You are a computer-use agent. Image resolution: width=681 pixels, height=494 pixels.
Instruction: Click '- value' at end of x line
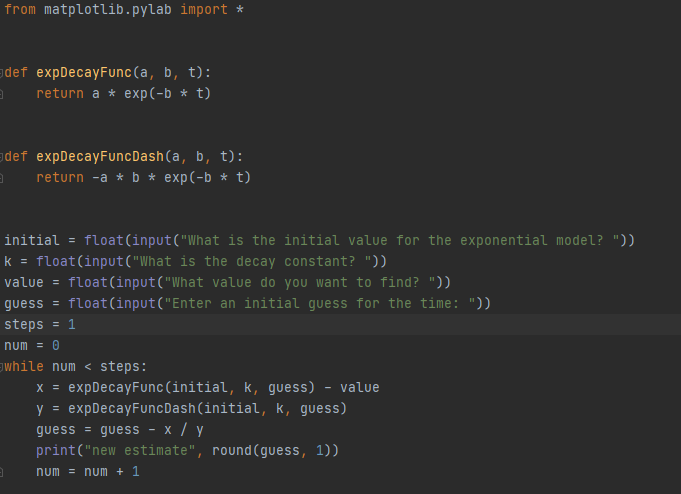pos(352,388)
